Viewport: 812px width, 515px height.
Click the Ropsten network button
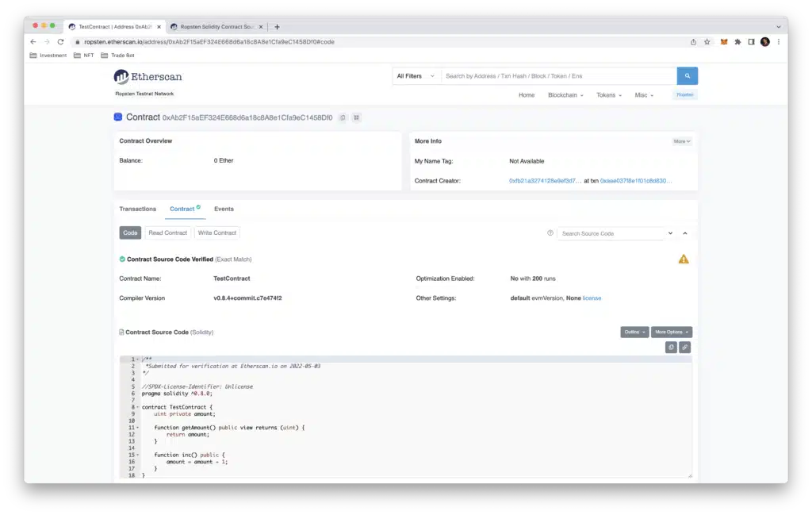click(x=684, y=94)
